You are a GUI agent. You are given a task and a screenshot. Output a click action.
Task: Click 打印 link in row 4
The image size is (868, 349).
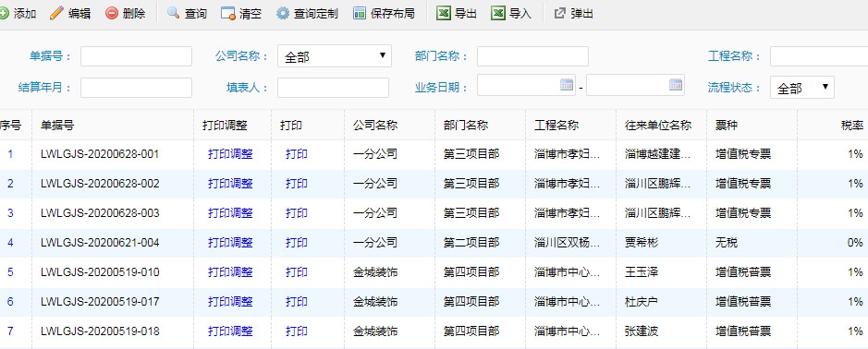tap(297, 242)
